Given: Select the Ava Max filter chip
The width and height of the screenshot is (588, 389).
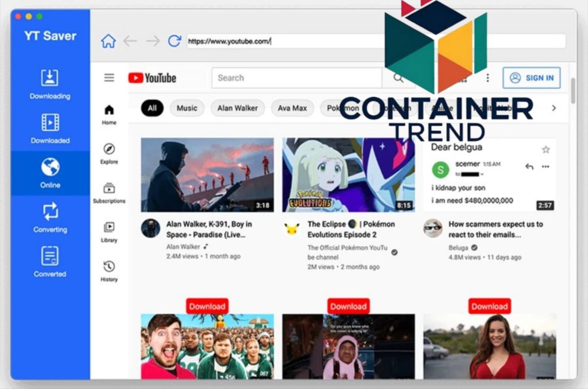Looking at the screenshot, I should click(292, 108).
